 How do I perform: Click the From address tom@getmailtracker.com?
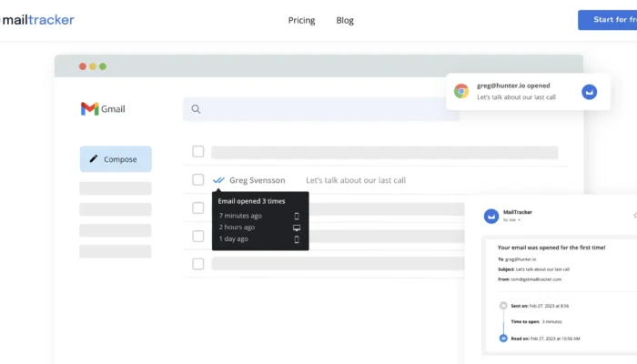[536, 279]
